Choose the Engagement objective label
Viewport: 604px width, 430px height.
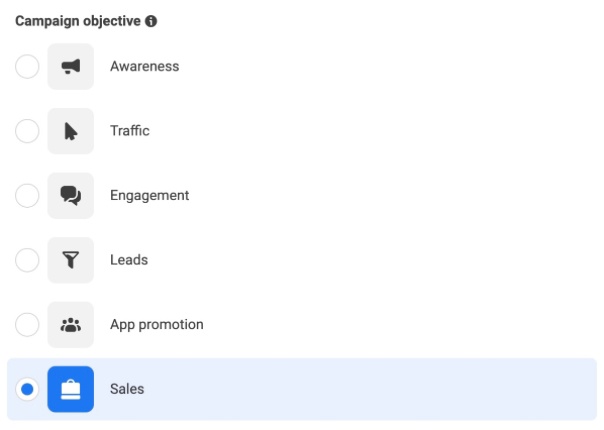(149, 196)
